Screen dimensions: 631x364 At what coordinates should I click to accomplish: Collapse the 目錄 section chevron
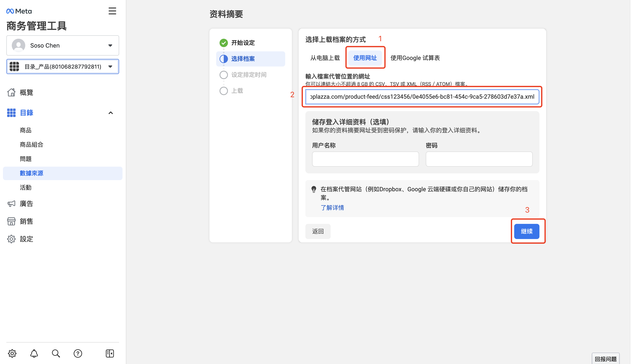tap(111, 113)
